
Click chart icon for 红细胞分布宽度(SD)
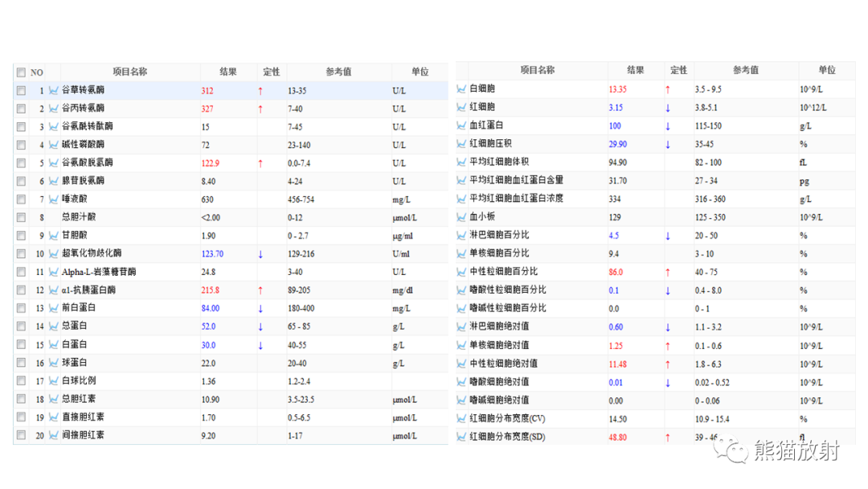tap(461, 437)
